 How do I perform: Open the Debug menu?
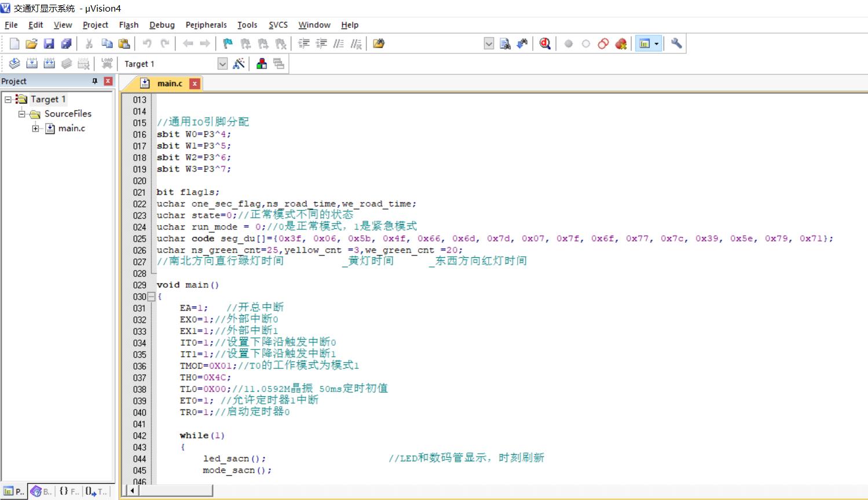coord(162,25)
